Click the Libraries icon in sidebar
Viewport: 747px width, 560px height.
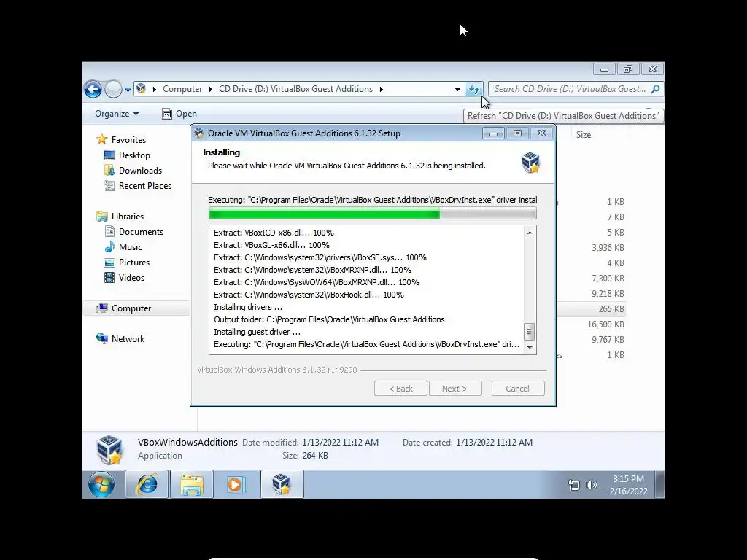(x=102, y=216)
